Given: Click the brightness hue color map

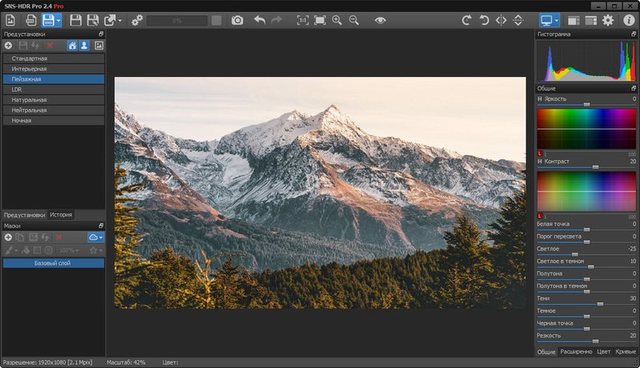Looking at the screenshot, I should click(x=587, y=129).
